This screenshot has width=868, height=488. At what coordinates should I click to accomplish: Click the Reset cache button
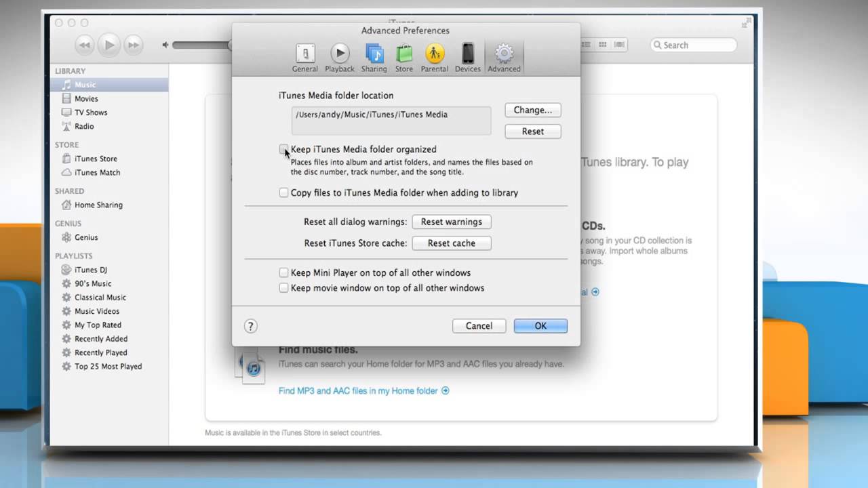451,243
